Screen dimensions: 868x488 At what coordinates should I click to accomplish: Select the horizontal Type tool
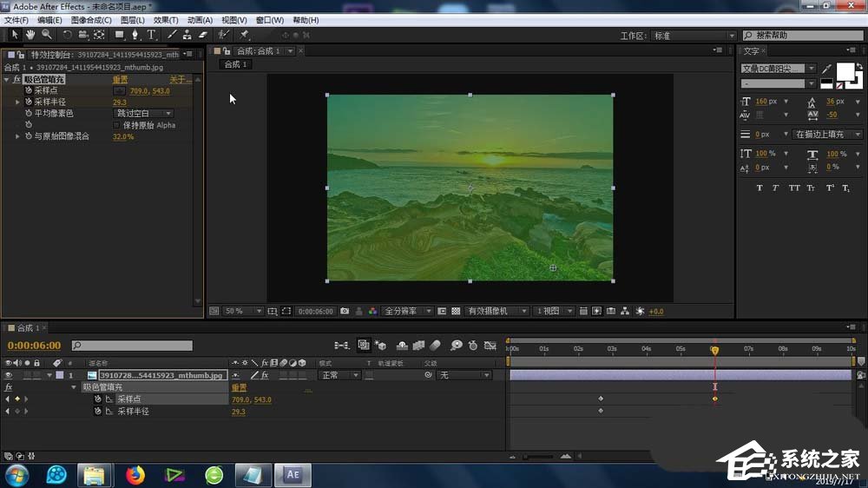coord(151,35)
